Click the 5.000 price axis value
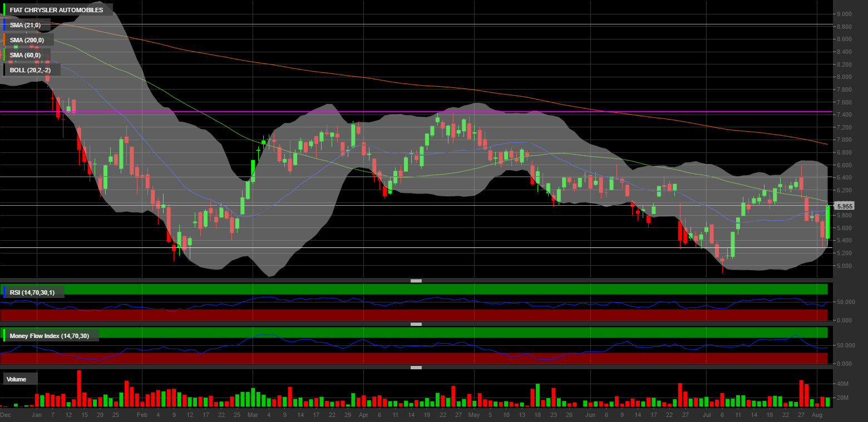The width and height of the screenshot is (868, 422). [x=844, y=266]
